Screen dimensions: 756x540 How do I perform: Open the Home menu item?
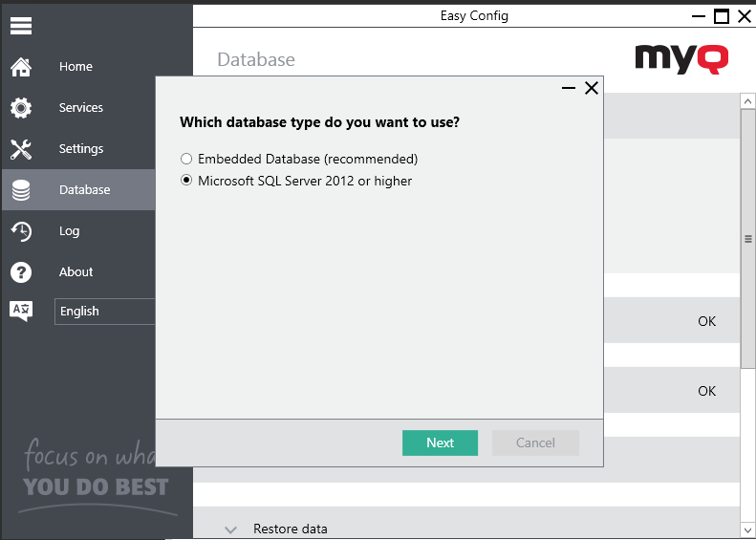[76, 67]
